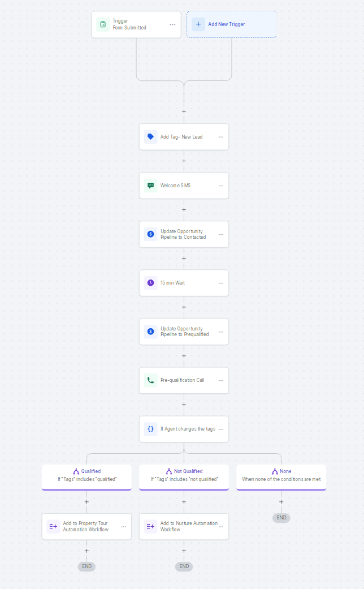Click the Pre-qualification Call phone icon
This screenshot has width=364, height=589.
[x=150, y=380]
